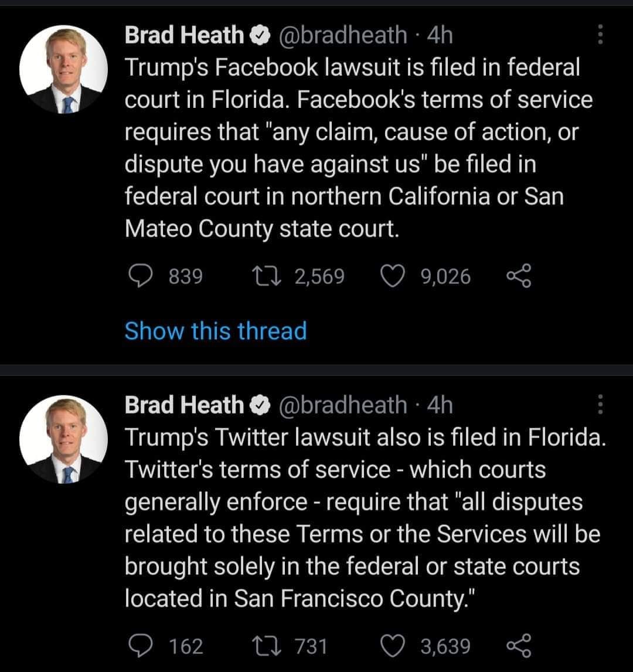The image size is (633, 672).
Task: Like the Facebook lawsuit tweet
Action: 393,276
